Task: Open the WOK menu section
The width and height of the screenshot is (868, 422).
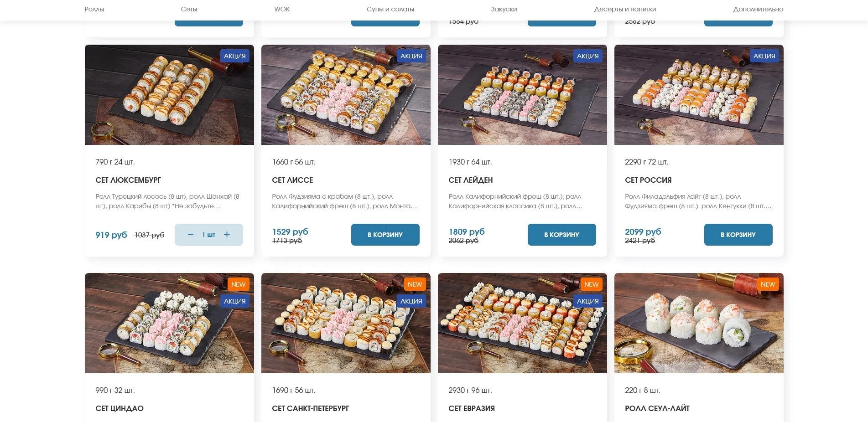Action: coord(282,9)
